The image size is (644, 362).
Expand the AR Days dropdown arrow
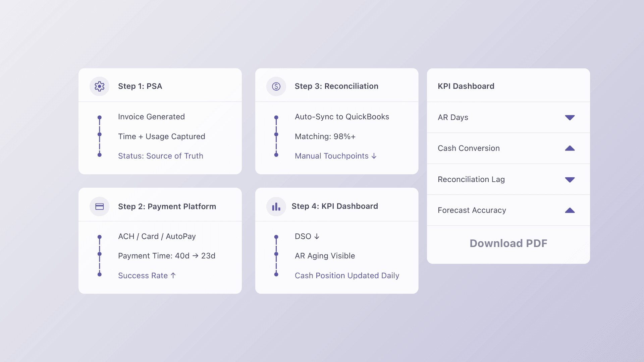pyautogui.click(x=570, y=118)
